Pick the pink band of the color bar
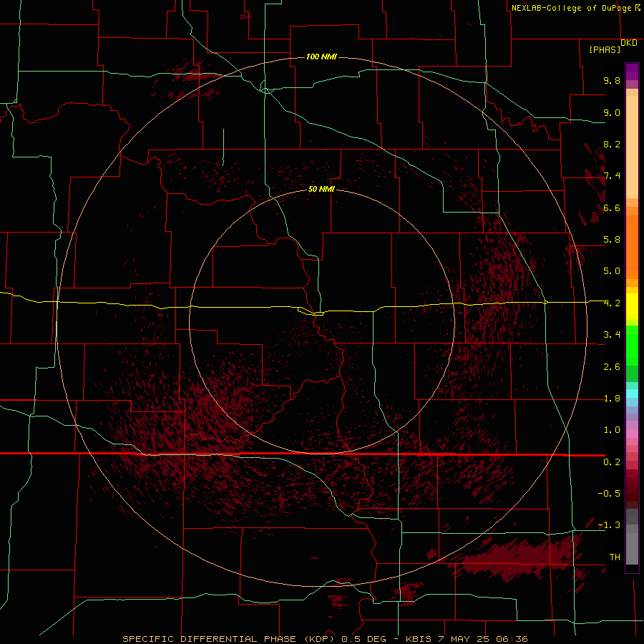This screenshot has width=644, height=644. pyautogui.click(x=632, y=434)
